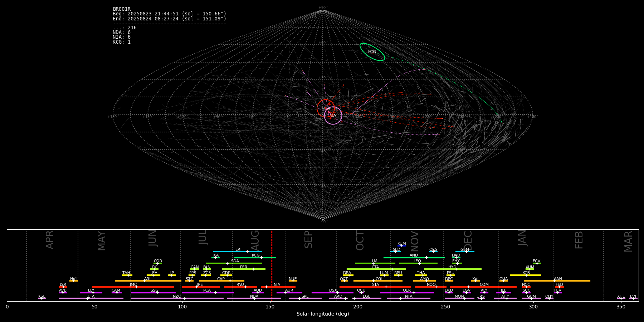
Task: Click the KCG label in the timeline
Action: 256,255
